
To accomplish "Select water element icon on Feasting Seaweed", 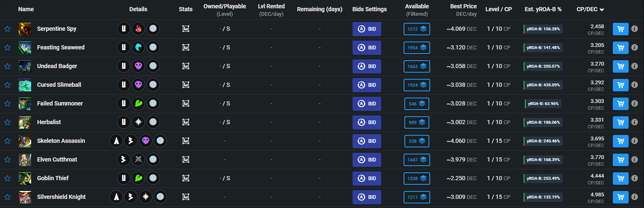I will 138,48.
